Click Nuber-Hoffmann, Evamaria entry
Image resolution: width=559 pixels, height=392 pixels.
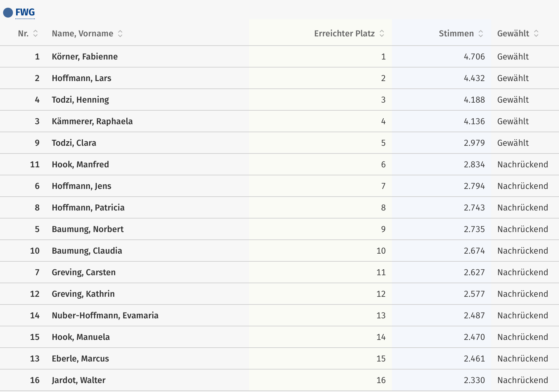click(x=105, y=316)
